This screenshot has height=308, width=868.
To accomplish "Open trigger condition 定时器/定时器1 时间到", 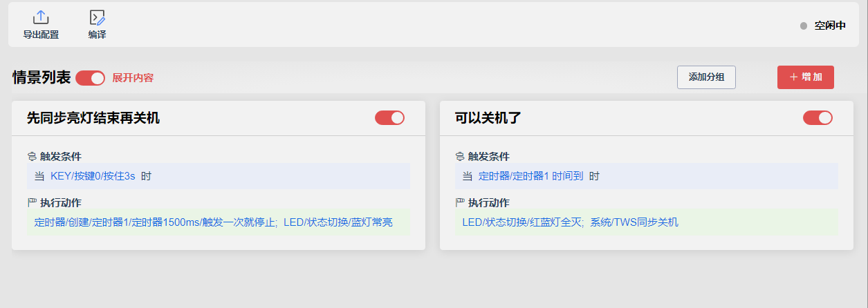I will 531,176.
